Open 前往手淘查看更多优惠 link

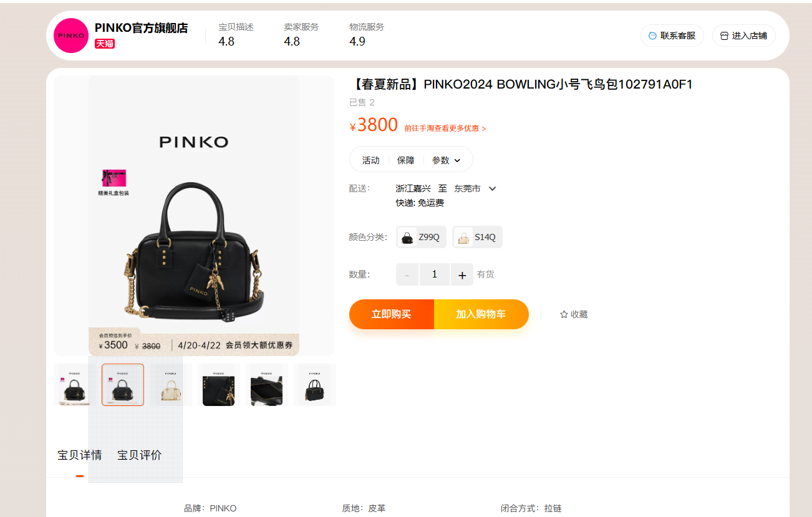point(445,128)
